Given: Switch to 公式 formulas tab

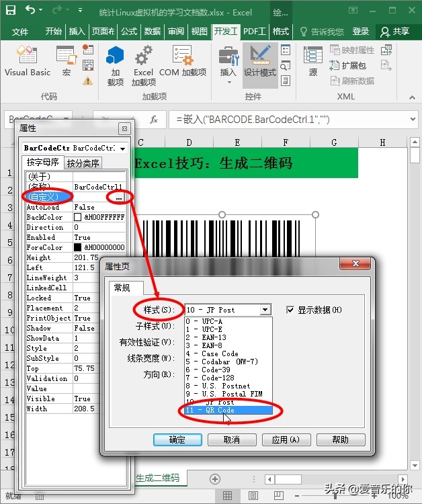Looking at the screenshot, I should [129, 32].
